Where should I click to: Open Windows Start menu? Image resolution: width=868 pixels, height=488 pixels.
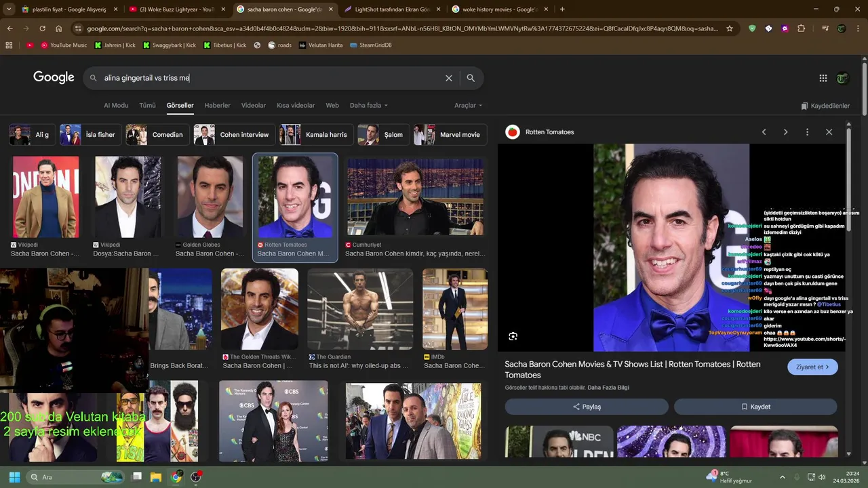14,477
